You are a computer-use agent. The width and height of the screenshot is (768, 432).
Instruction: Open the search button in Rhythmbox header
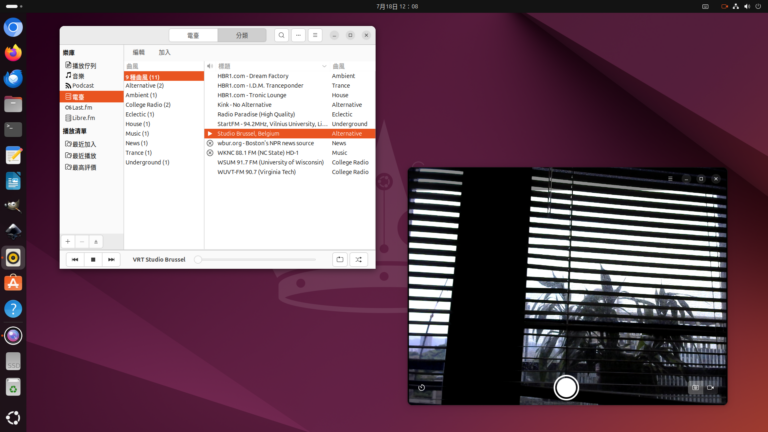pos(281,35)
